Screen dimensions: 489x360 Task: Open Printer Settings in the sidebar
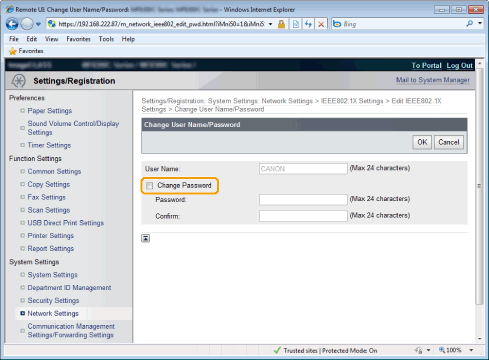[51, 236]
